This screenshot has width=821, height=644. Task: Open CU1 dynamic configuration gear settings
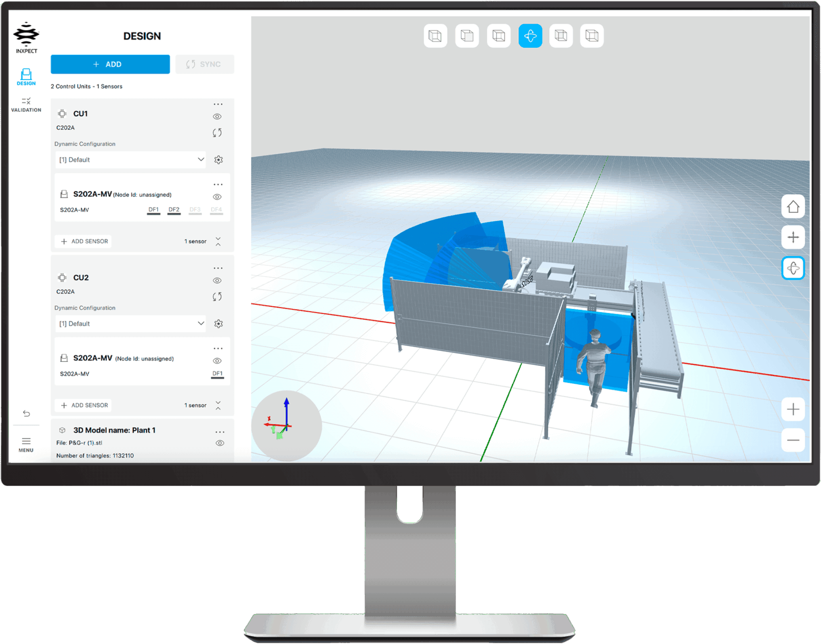[218, 160]
